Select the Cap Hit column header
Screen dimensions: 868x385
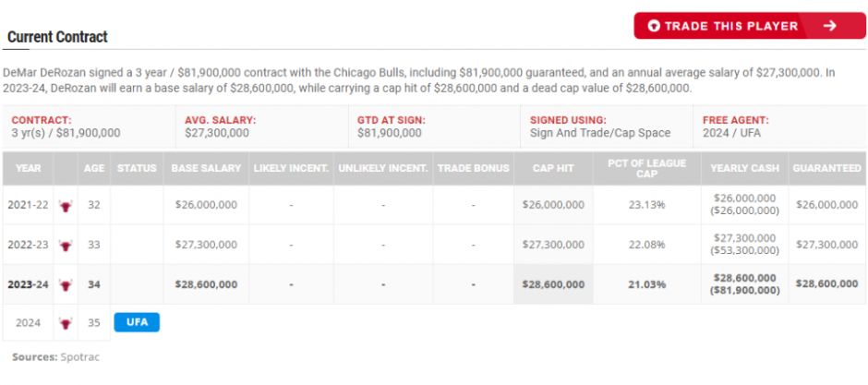pos(553,168)
